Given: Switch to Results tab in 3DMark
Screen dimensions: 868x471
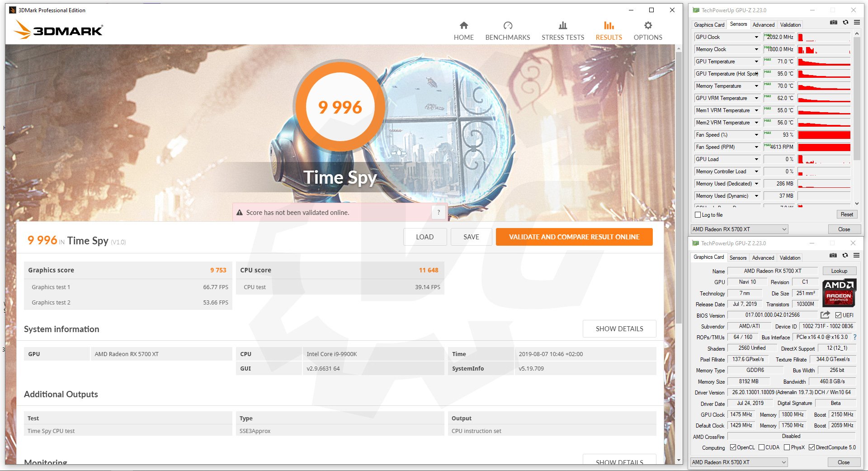Looking at the screenshot, I should (609, 31).
